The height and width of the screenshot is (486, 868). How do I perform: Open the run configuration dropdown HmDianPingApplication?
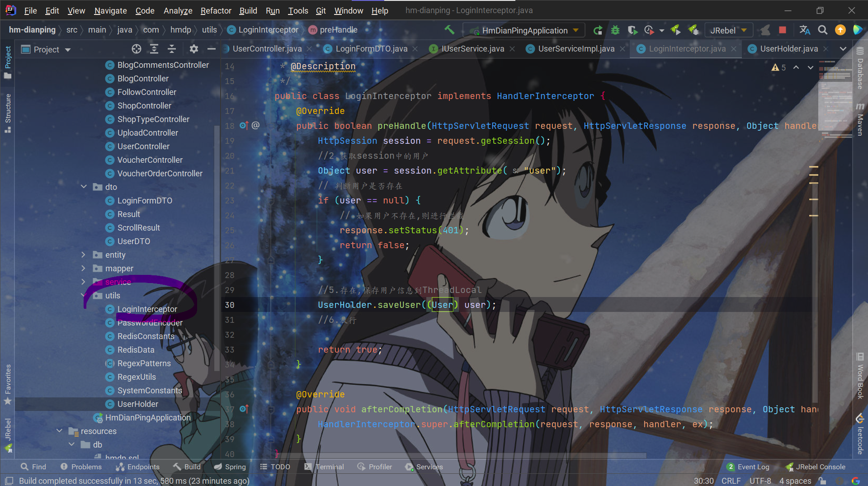point(524,30)
